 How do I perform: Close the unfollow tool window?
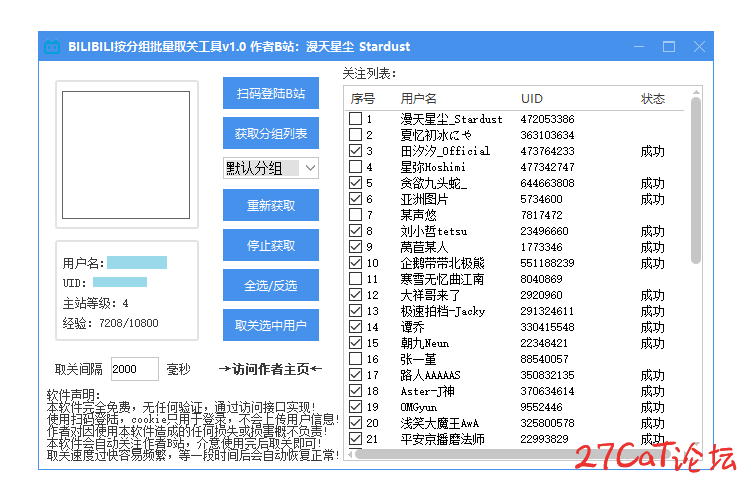(699, 47)
